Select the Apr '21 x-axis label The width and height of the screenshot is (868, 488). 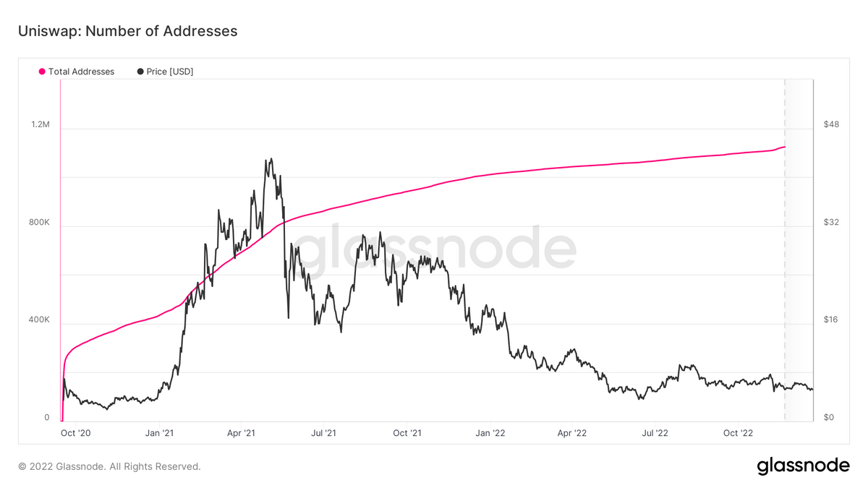(x=241, y=433)
